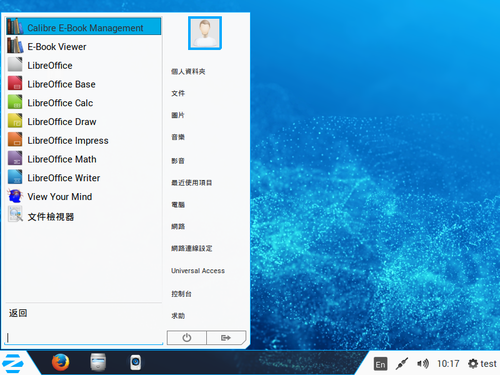
Task: Select Calibre E-Book Management text label
Action: pyautogui.click(x=85, y=28)
